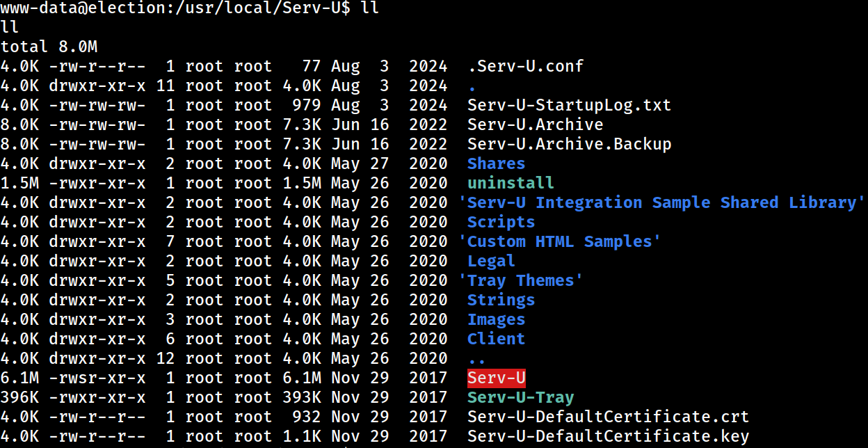Select the 393K size of Serv-U-Tray
Screen dimensions: 868x448
tap(301, 397)
